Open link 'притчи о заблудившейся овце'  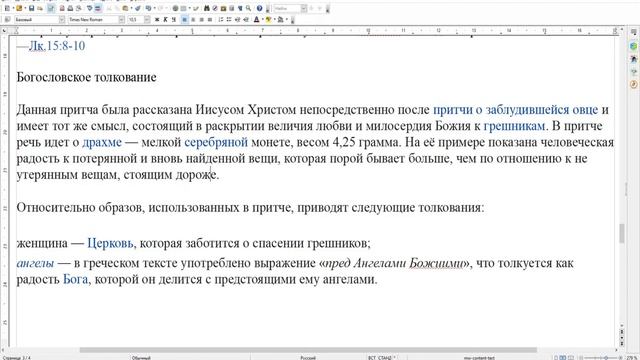tap(515, 110)
